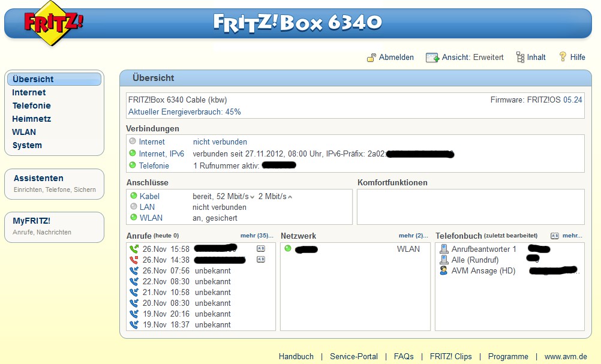
Task: Click the green Kabel status indicator
Action: tap(133, 195)
